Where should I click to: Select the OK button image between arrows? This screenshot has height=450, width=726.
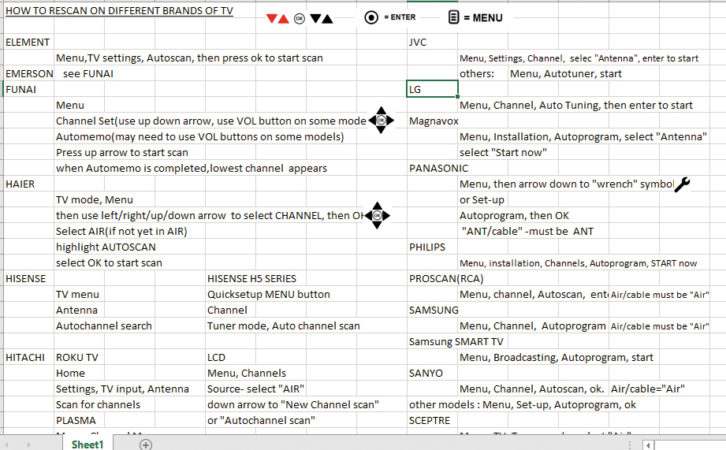300,19
